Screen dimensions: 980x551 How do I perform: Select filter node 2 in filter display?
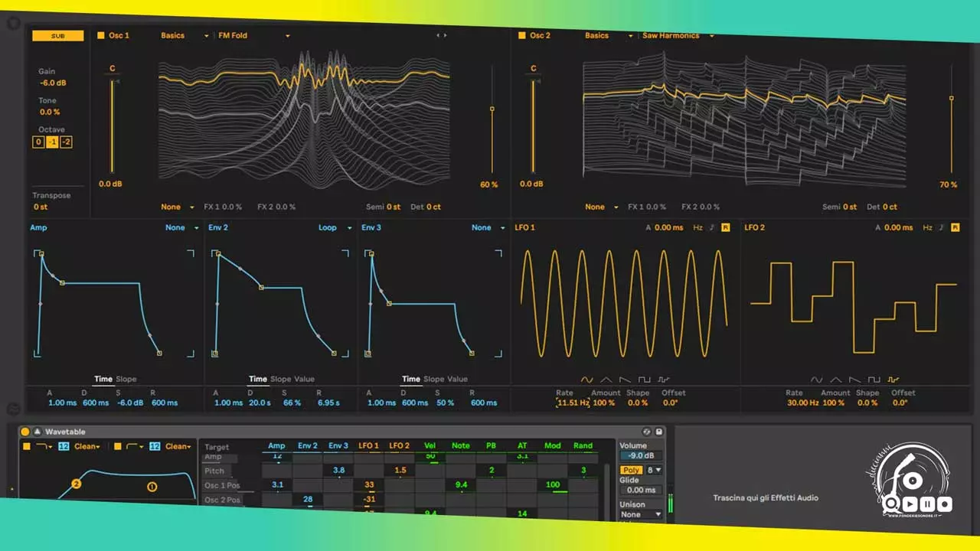click(x=76, y=484)
